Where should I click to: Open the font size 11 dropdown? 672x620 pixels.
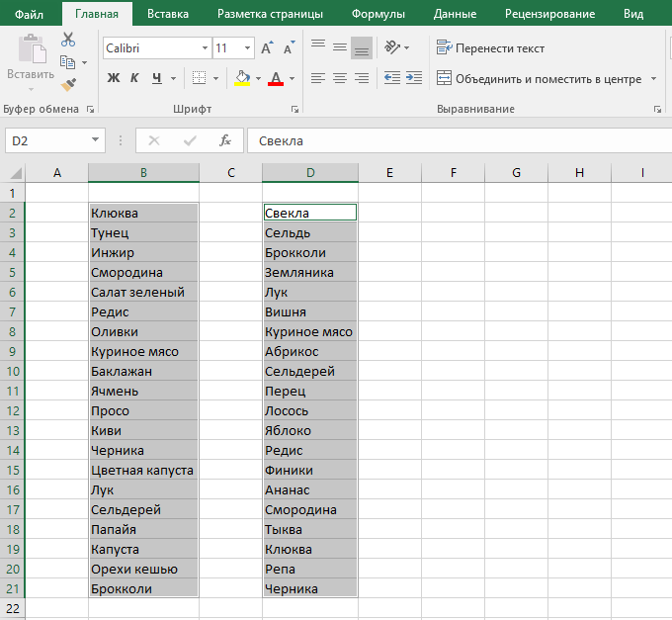pos(247,48)
